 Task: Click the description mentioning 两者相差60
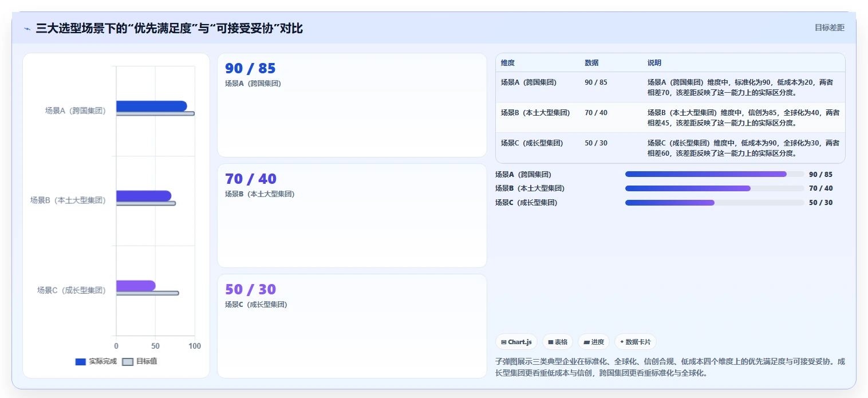click(743, 148)
